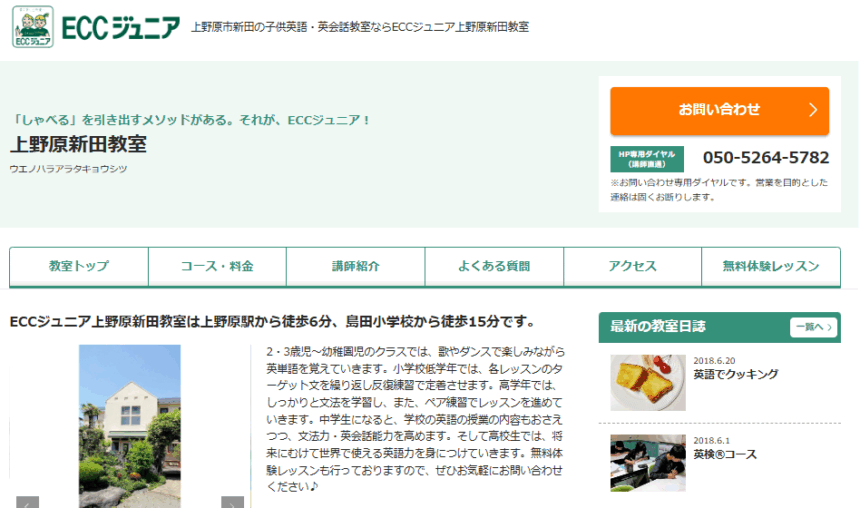Open the 英検®コース diary entry
The width and height of the screenshot is (860, 508).
(x=725, y=455)
